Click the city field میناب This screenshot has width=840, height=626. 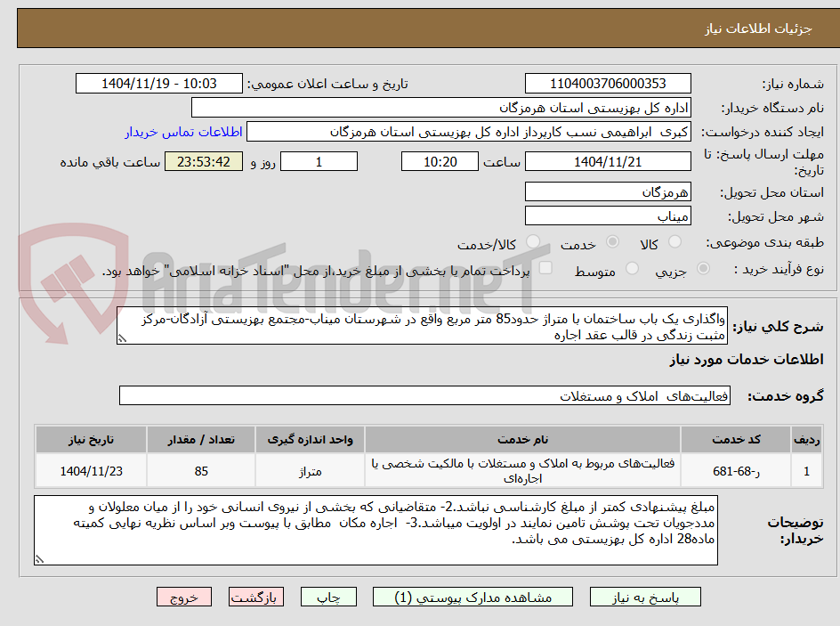click(608, 216)
